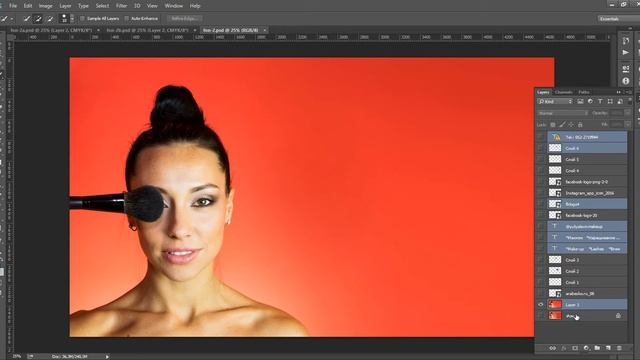Select New Selection quick selection mode icon
640x360 pixels.
pyautogui.click(x=27, y=18)
